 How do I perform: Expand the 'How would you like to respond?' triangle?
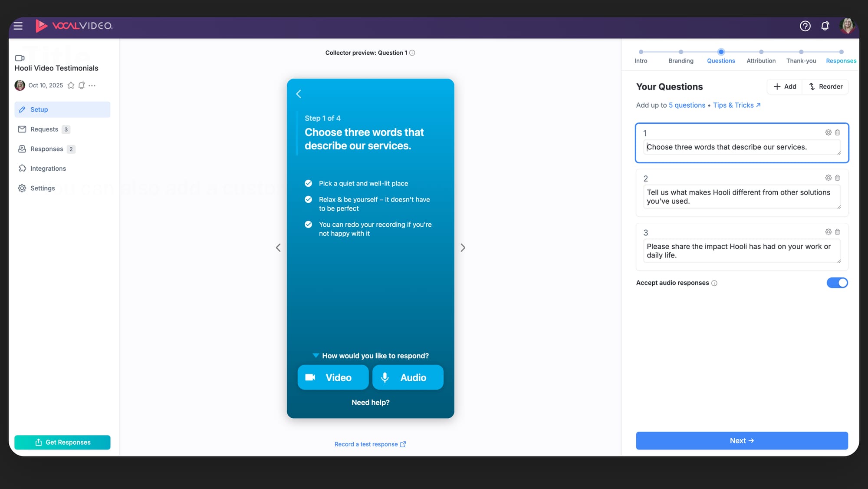point(316,356)
